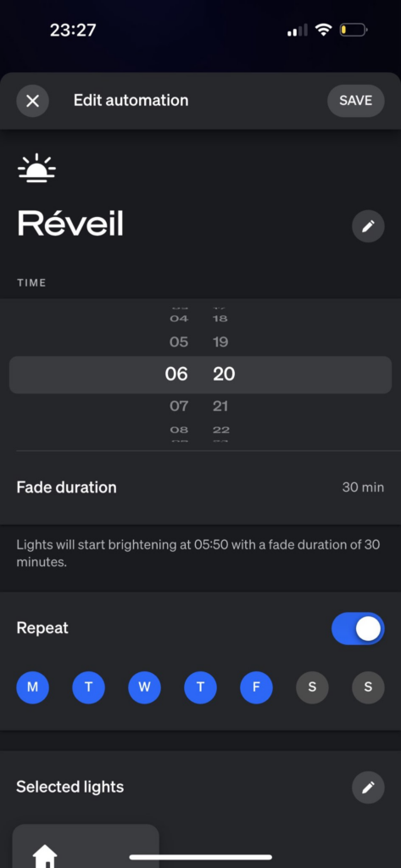This screenshot has width=401, height=868.
Task: Turn off the Repeat switch
Action: pos(358,628)
